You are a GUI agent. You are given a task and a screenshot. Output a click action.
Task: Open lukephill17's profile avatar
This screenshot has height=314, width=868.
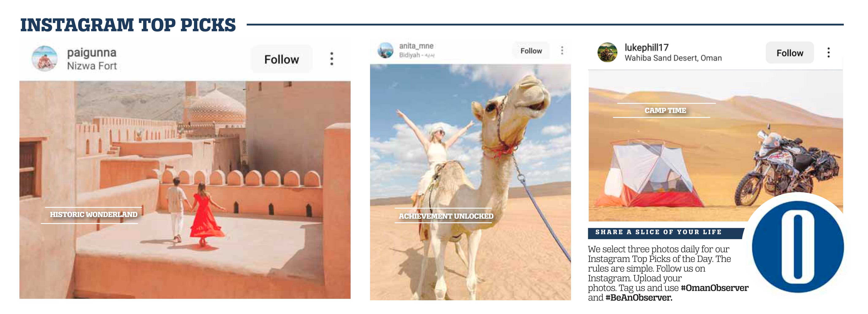[607, 52]
